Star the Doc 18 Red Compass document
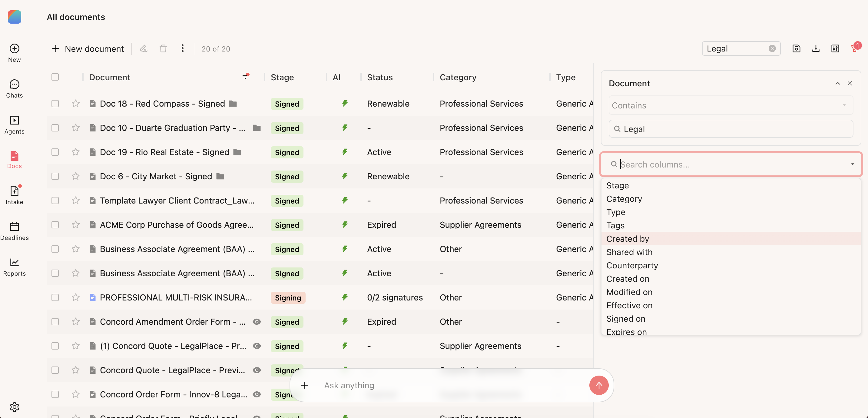This screenshot has height=418, width=868. point(75,104)
